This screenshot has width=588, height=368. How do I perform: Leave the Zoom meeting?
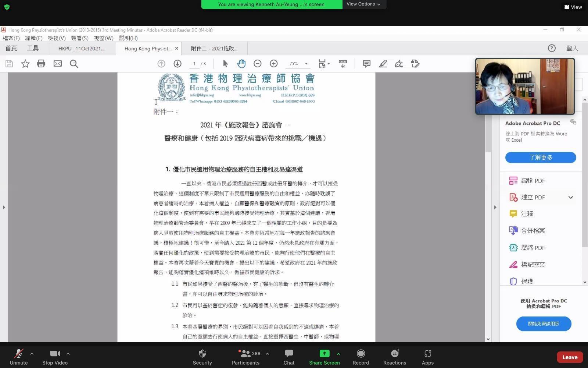pos(570,357)
